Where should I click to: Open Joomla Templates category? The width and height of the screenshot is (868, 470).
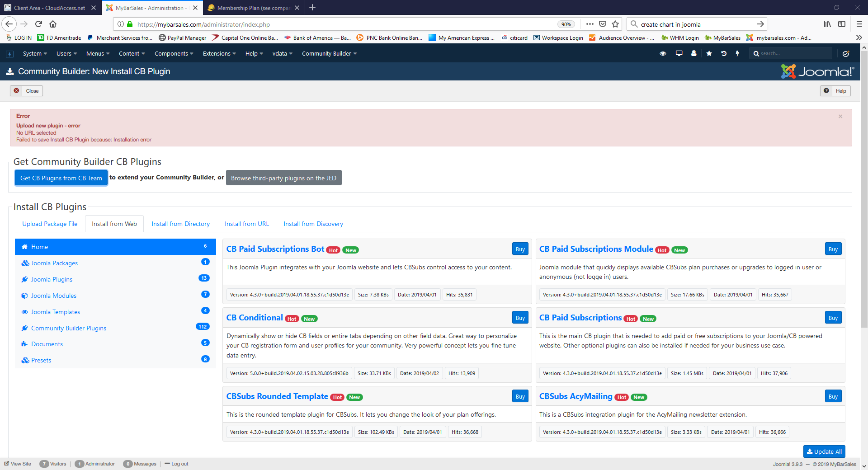[x=115, y=312]
